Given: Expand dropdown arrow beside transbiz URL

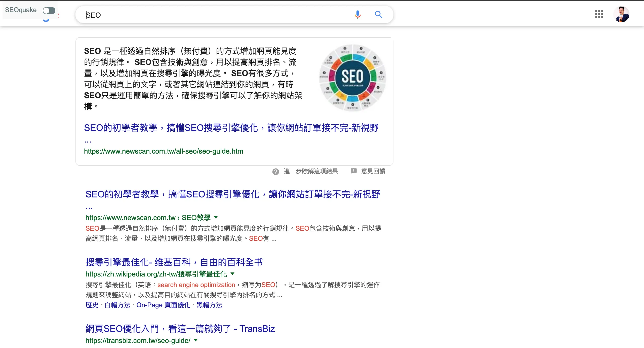Looking at the screenshot, I should pos(196,340).
